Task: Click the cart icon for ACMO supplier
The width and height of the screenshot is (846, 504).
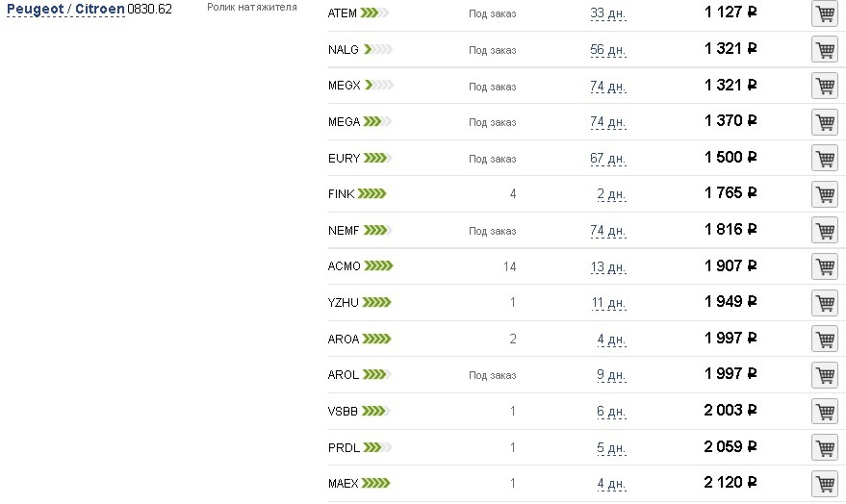Action: 825,266
